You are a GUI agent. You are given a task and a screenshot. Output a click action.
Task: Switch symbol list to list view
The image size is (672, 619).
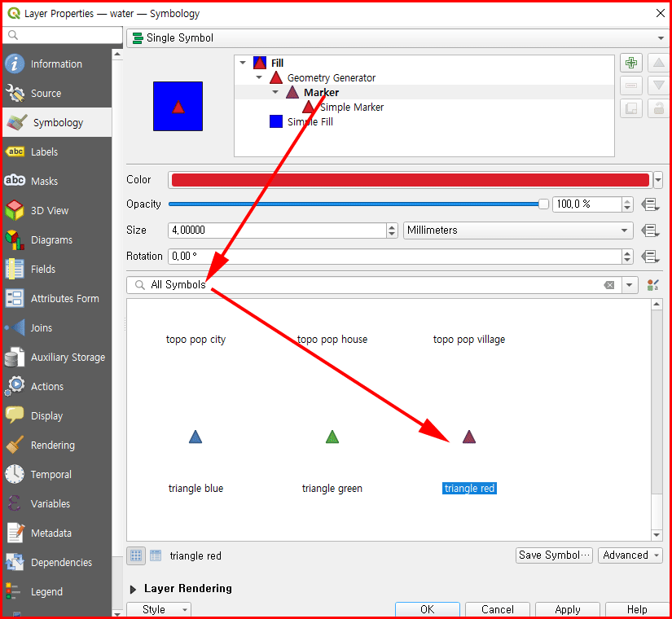[156, 556]
